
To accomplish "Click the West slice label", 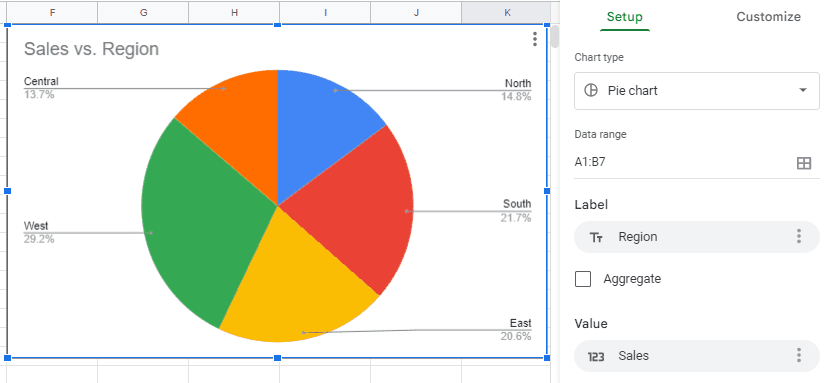I will [x=36, y=226].
